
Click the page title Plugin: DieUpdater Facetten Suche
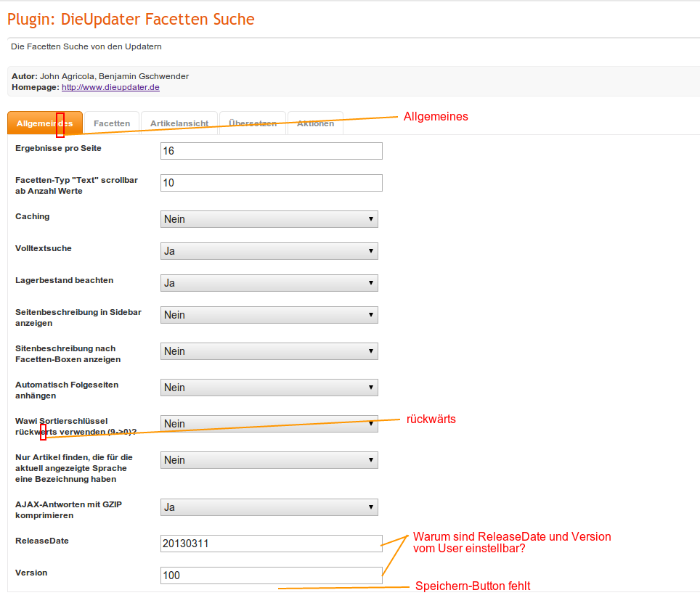click(x=131, y=19)
